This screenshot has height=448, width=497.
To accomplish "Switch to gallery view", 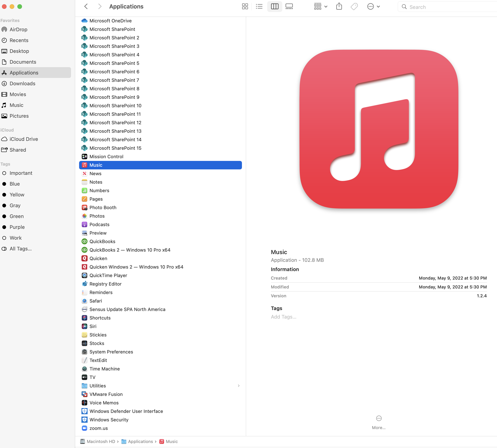I will (x=289, y=7).
